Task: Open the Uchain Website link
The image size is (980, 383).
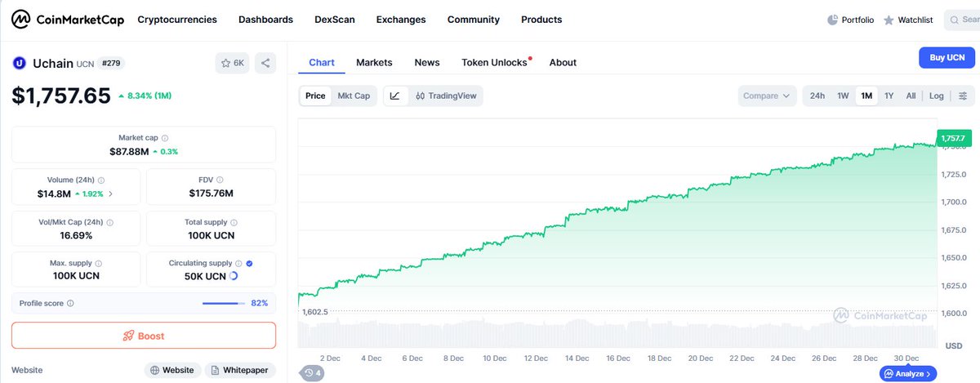Action: tap(172, 370)
